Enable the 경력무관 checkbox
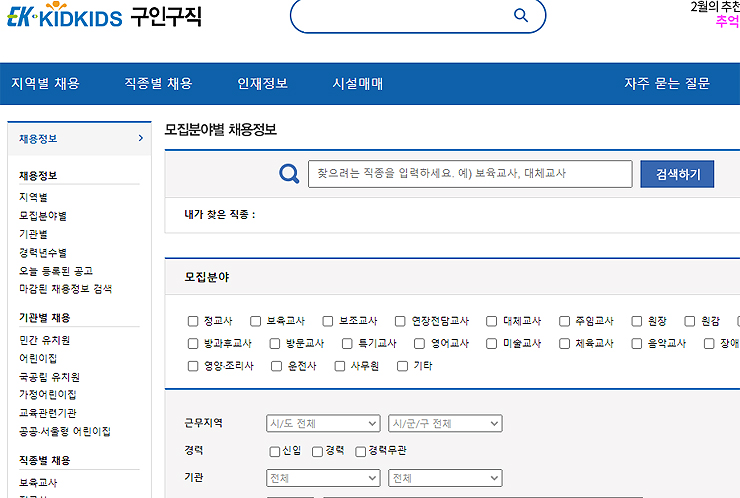 coord(361,452)
